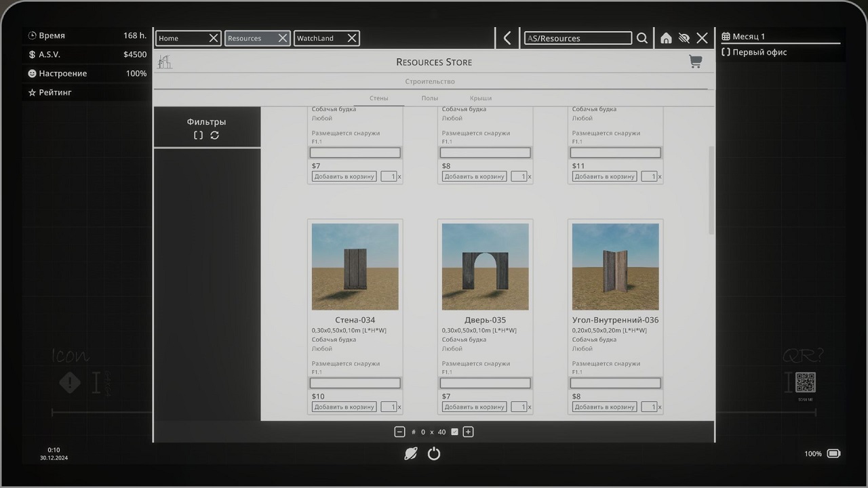Click the back arrow in browser

coord(507,38)
